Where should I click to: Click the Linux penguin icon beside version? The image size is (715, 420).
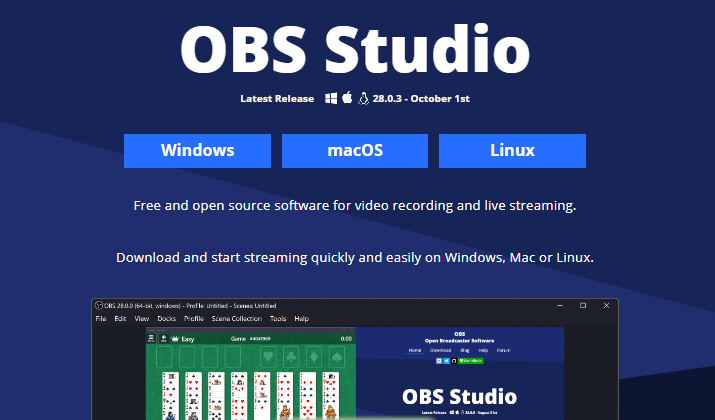(x=363, y=99)
